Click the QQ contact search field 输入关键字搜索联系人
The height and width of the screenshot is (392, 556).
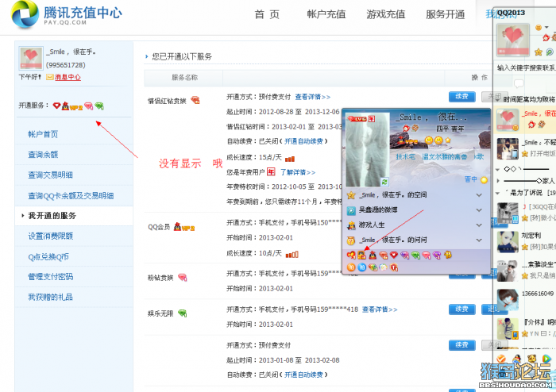(x=526, y=67)
